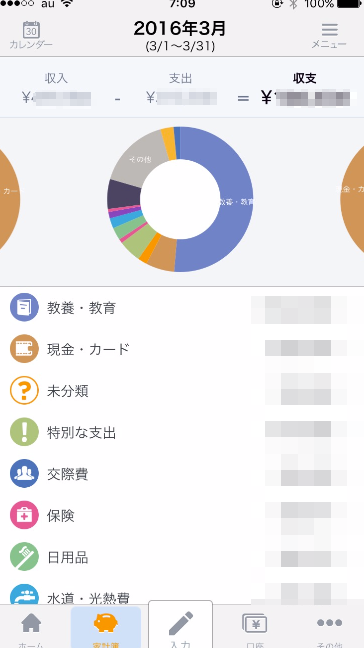The image size is (364, 648).
Task: Show the next chart on the right edge
Action: tap(352, 198)
